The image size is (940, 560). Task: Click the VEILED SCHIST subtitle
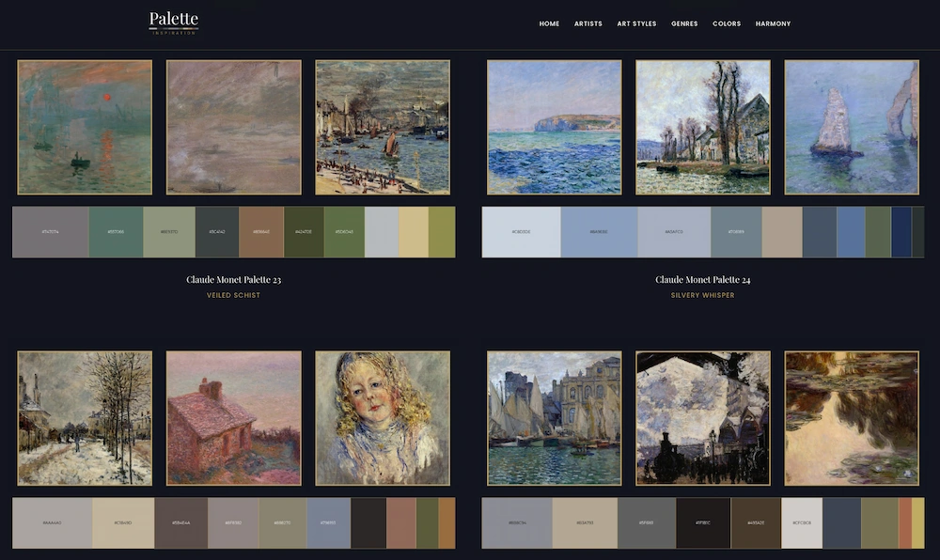click(x=233, y=295)
